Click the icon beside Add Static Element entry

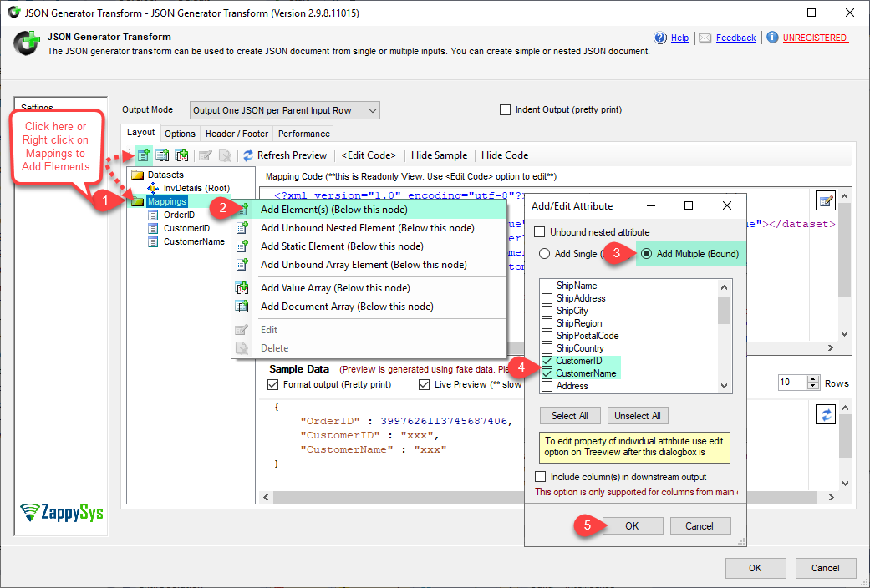[242, 246]
